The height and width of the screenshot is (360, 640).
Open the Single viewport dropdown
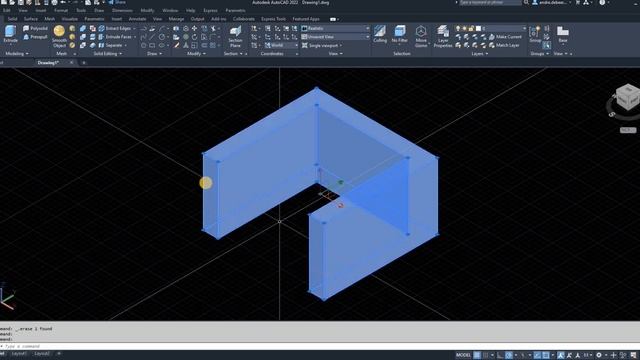click(x=322, y=45)
